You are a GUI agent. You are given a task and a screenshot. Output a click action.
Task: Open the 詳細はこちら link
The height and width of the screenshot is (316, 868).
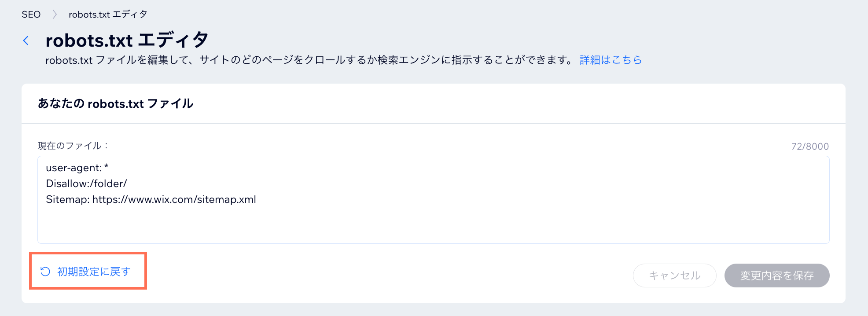point(611,60)
